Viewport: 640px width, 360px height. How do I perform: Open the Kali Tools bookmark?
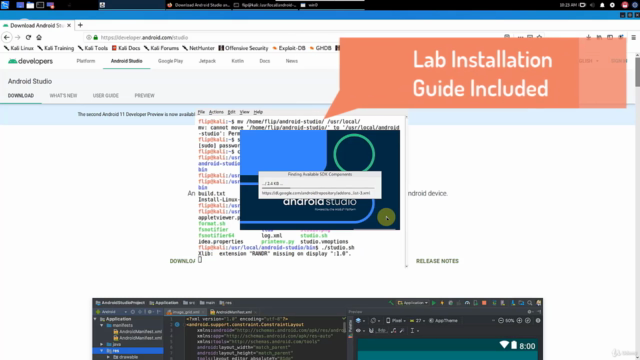[x=93, y=48]
